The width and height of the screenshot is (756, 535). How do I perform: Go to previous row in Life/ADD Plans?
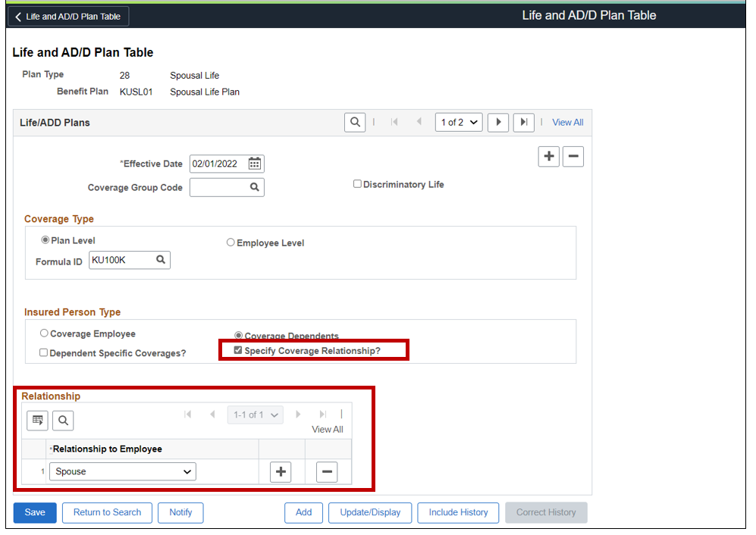point(419,122)
